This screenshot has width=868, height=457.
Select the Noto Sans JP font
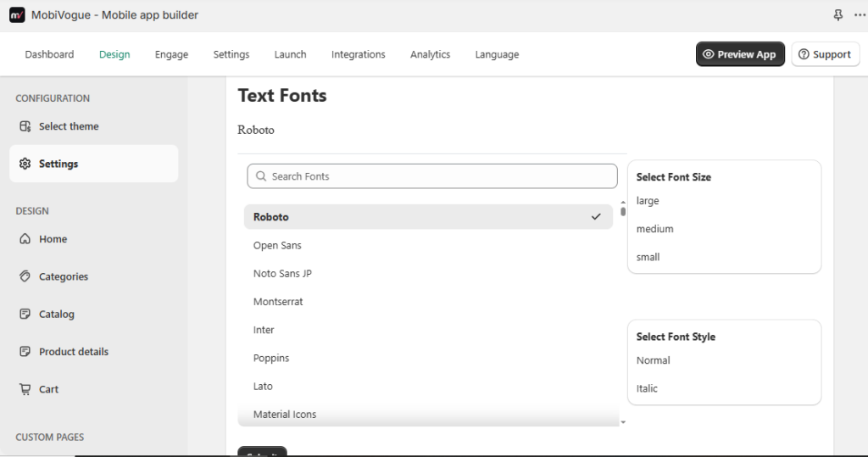(428, 273)
